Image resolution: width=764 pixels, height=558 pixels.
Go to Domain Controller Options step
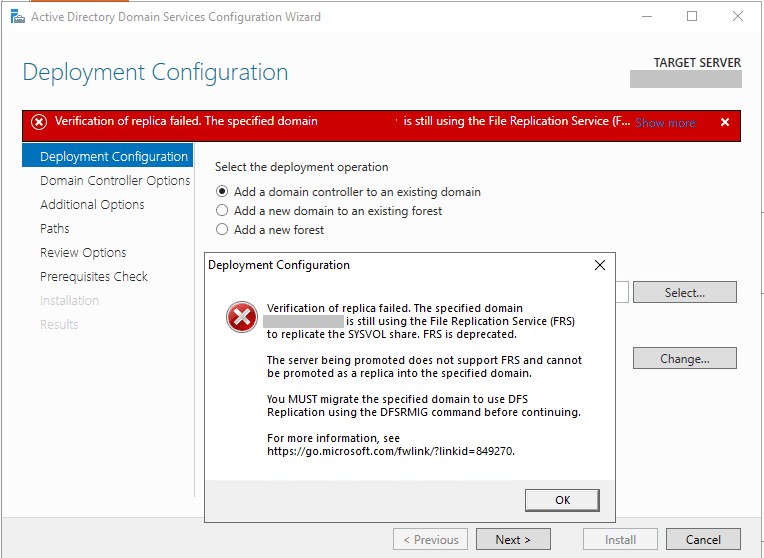115,180
